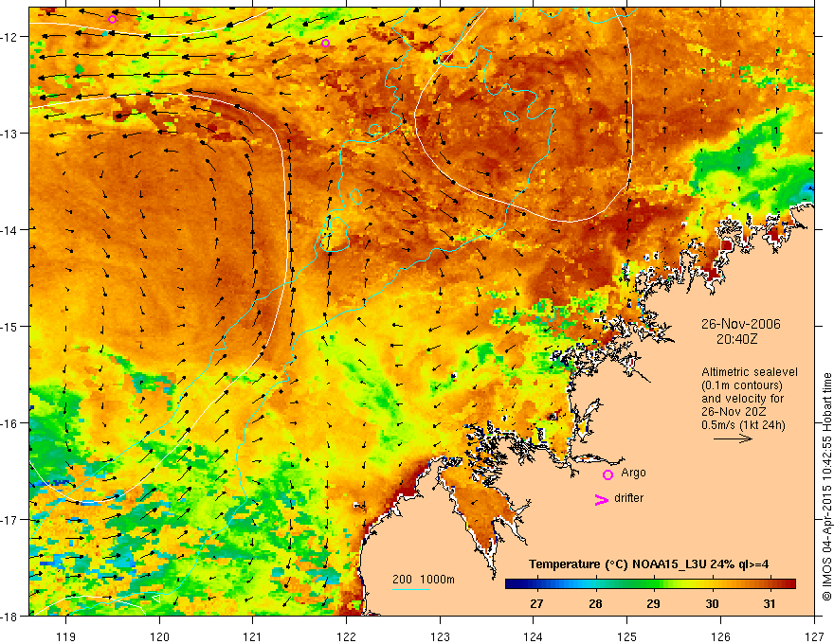Viewport: 834px width, 644px height.
Task: Click the colorbar tick label 31
Action: click(x=770, y=603)
